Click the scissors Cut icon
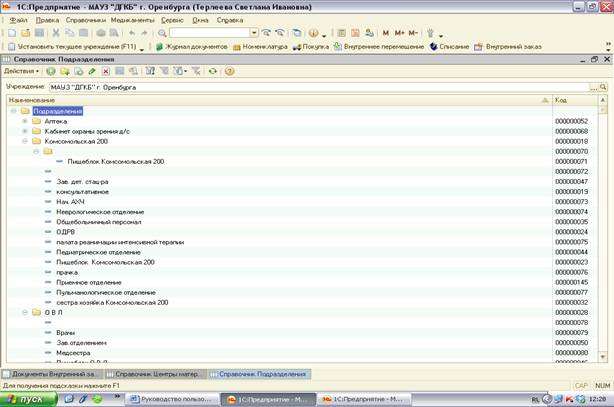Screen dimensions: 614x407 point(56,33)
